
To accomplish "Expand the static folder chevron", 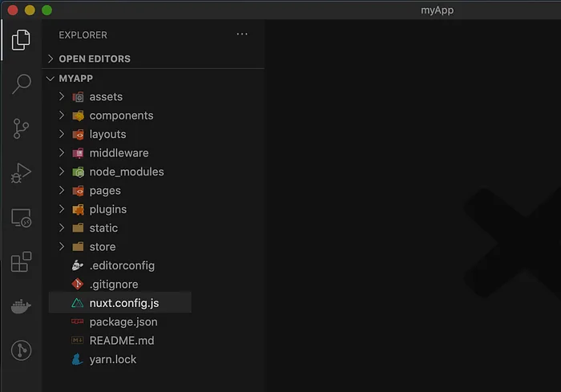I will point(62,228).
